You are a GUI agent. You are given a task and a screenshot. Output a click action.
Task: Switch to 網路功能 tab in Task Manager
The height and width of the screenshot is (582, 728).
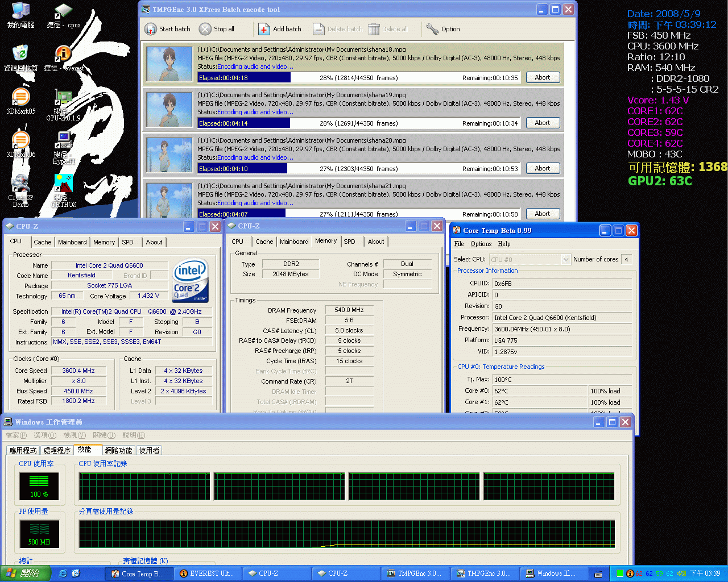coord(118,450)
